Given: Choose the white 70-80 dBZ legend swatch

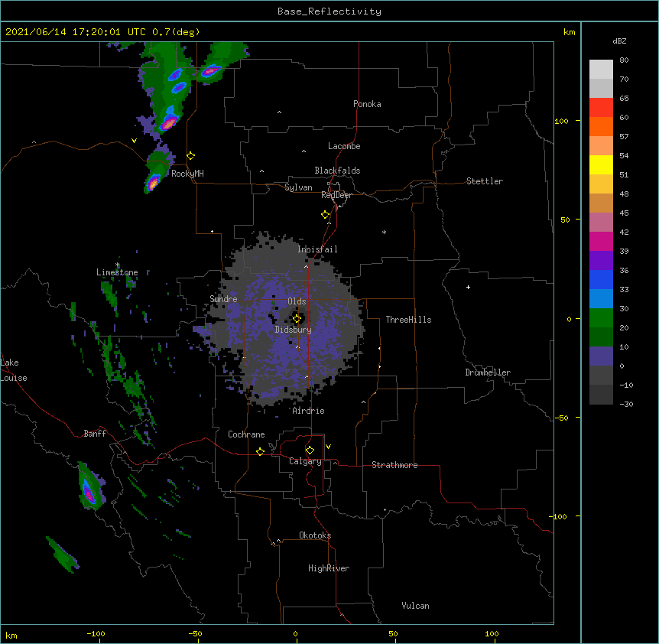Looking at the screenshot, I should pos(601,70).
